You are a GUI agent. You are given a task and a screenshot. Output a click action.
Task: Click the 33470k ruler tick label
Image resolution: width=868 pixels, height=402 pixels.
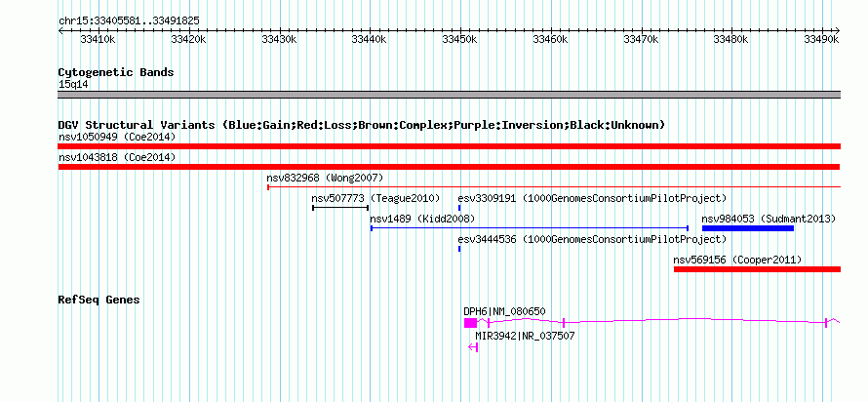[641, 39]
